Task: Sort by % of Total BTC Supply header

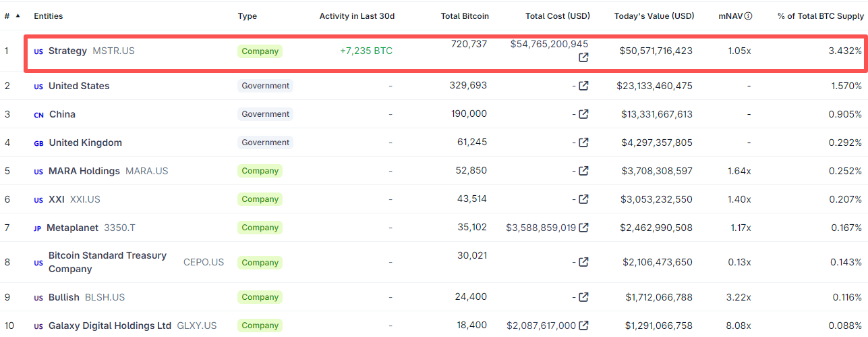Action: [x=820, y=16]
